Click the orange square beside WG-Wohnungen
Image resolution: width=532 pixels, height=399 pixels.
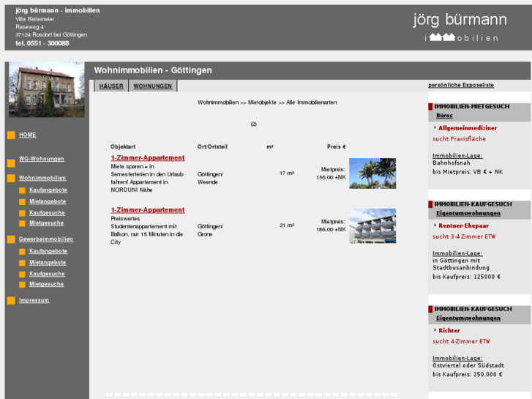(x=11, y=163)
